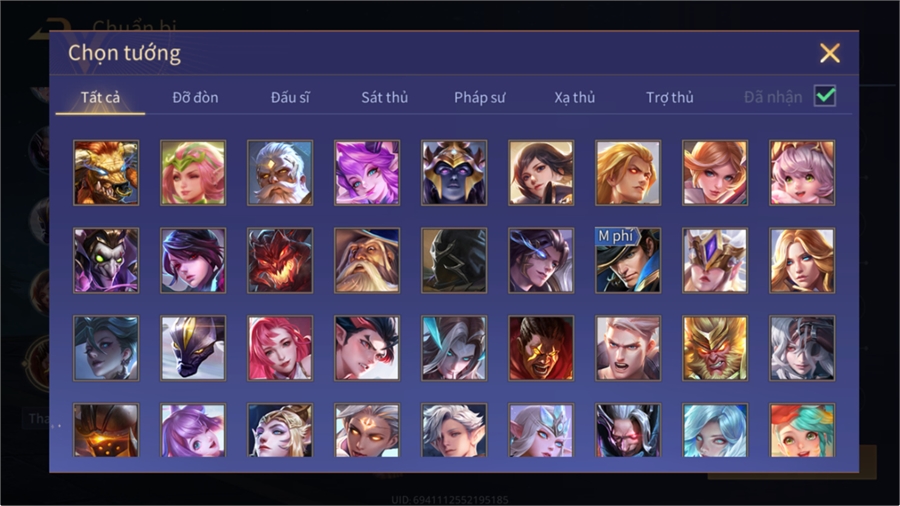Pick the white-bearded old man hero
Screen dimensions: 900x506
[280, 173]
